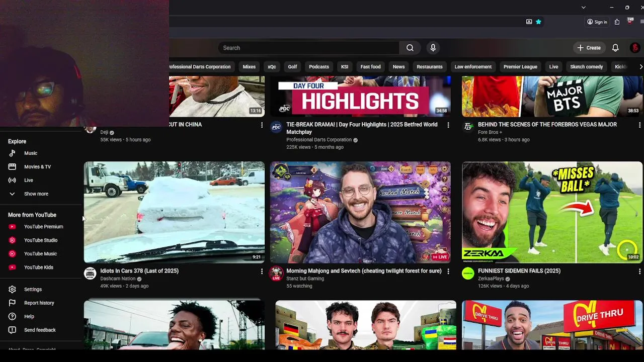
Task: Click inside the YouTube search field
Action: [x=309, y=48]
